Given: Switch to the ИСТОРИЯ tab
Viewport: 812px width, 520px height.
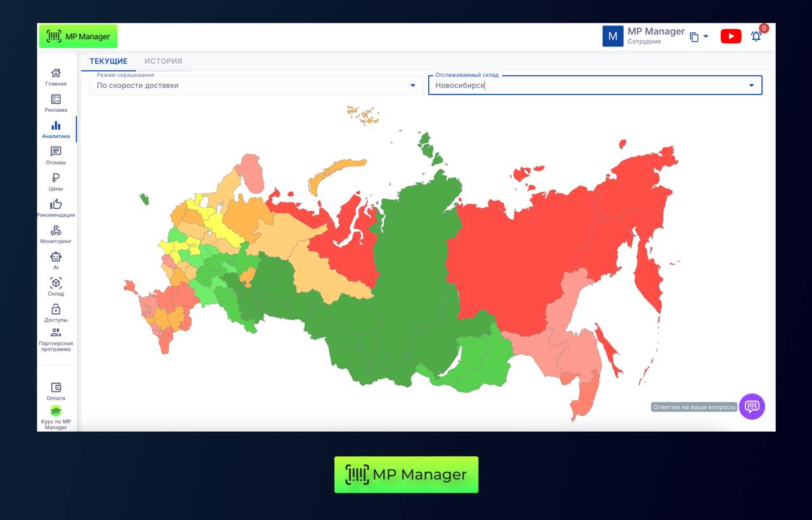Looking at the screenshot, I should (163, 62).
